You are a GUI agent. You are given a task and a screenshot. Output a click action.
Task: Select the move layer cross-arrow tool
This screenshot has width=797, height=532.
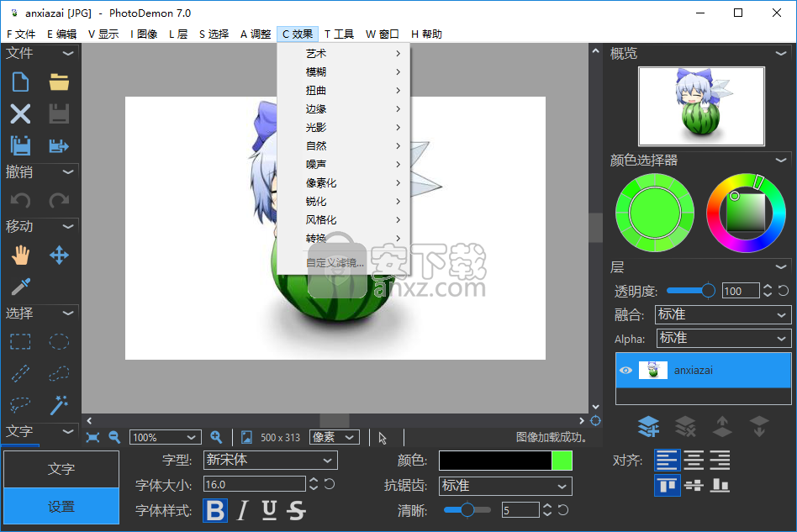tap(59, 255)
